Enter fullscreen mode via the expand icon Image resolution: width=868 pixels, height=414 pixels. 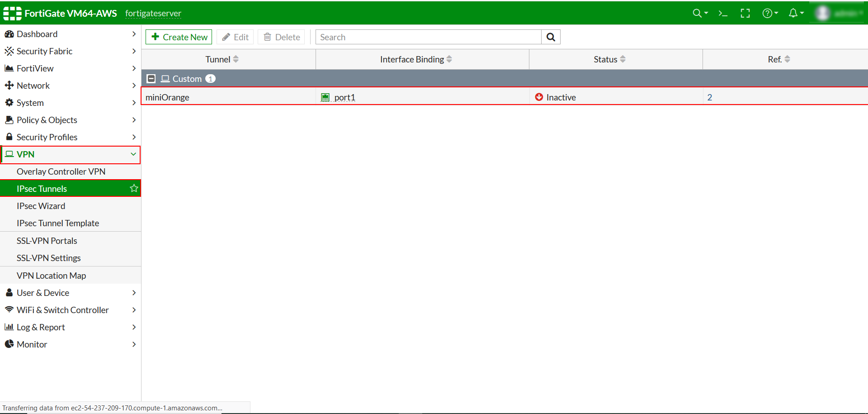(x=745, y=13)
